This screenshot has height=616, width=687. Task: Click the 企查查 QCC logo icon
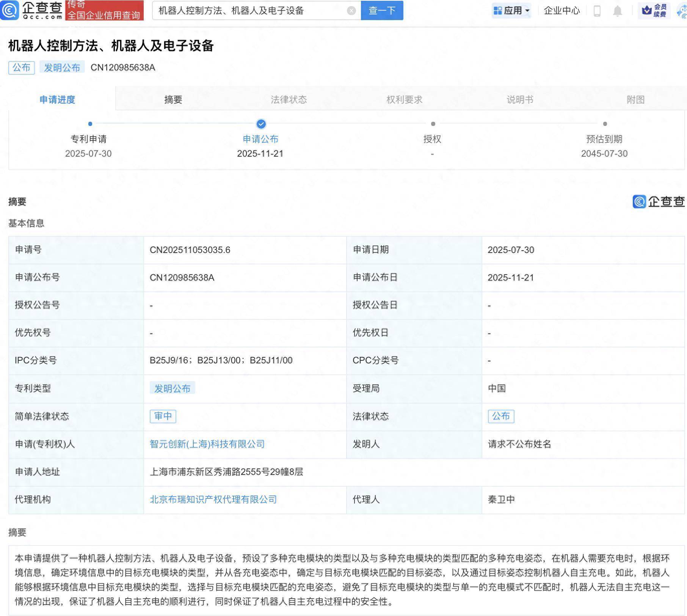pyautogui.click(x=9, y=10)
